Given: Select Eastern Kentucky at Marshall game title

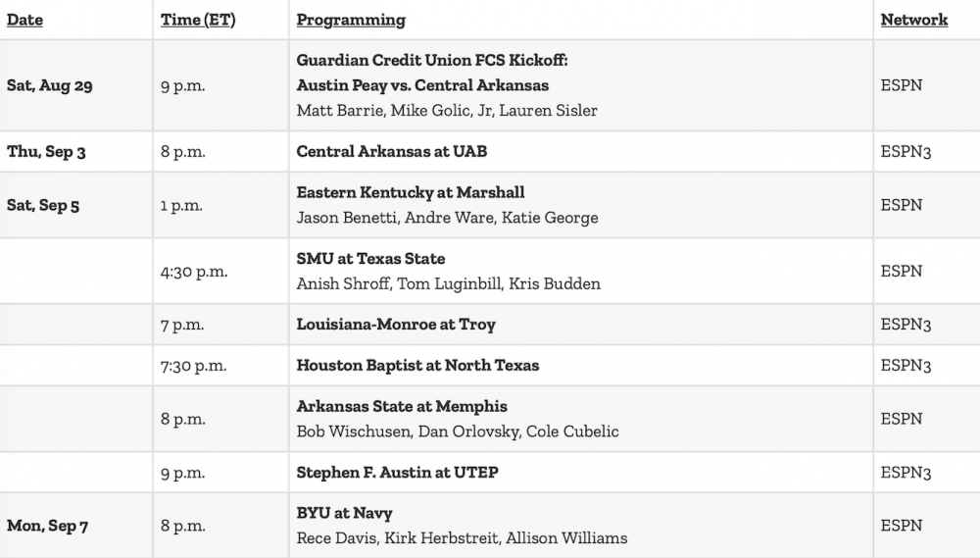Looking at the screenshot, I should (411, 193).
